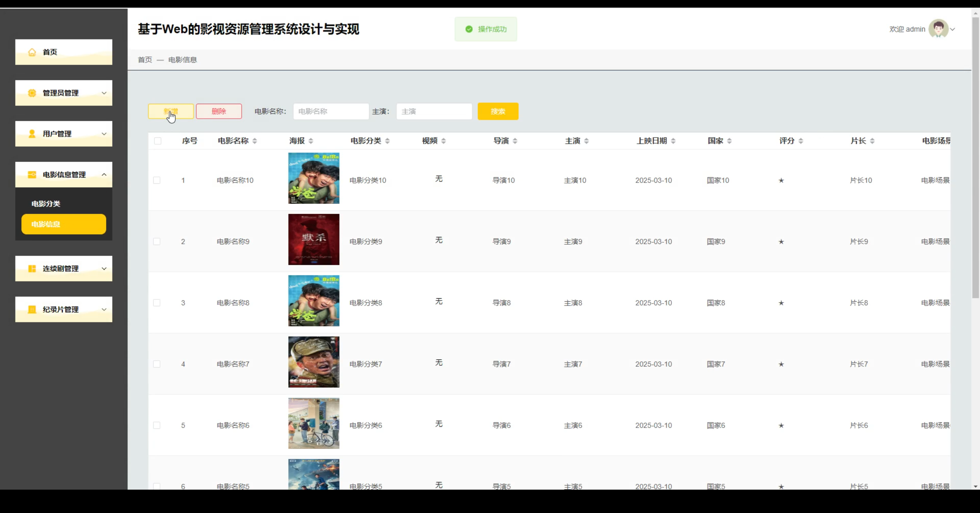Open 电影信息管理 via its film icon
Viewport: 980px width, 513px height.
(32, 175)
